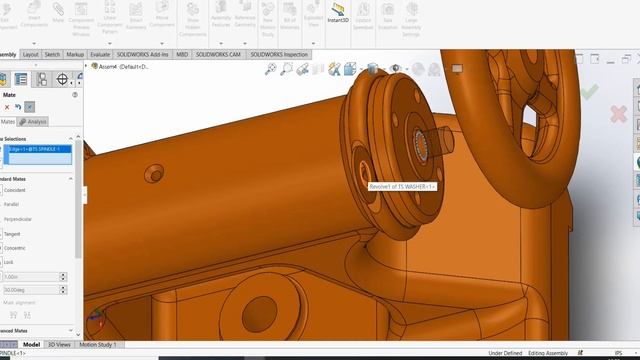This screenshot has height=360, width=640.
Task: Open the Apply Scene icon
Action: pyautogui.click(x=435, y=69)
